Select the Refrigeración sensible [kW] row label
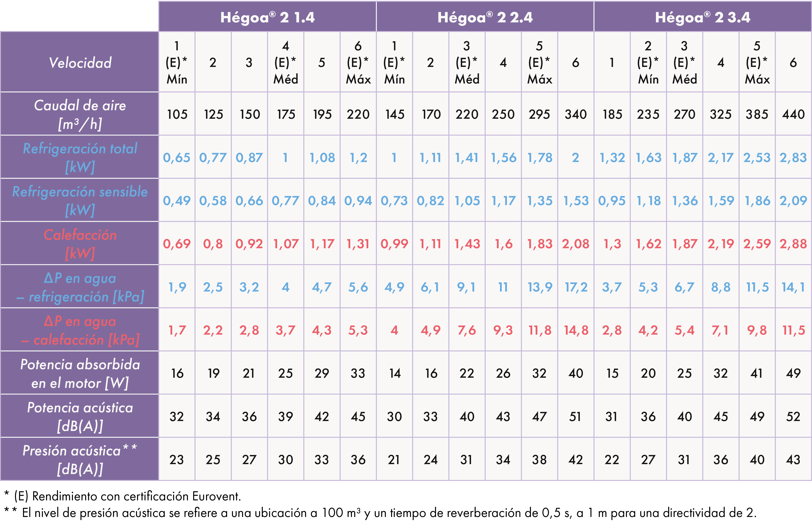The height and width of the screenshot is (524, 812). pyautogui.click(x=80, y=200)
